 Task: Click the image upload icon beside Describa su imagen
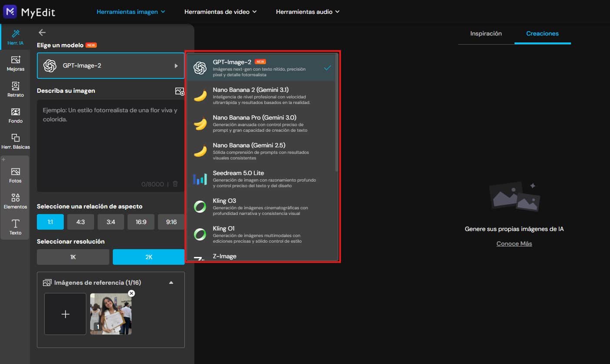[x=180, y=91]
